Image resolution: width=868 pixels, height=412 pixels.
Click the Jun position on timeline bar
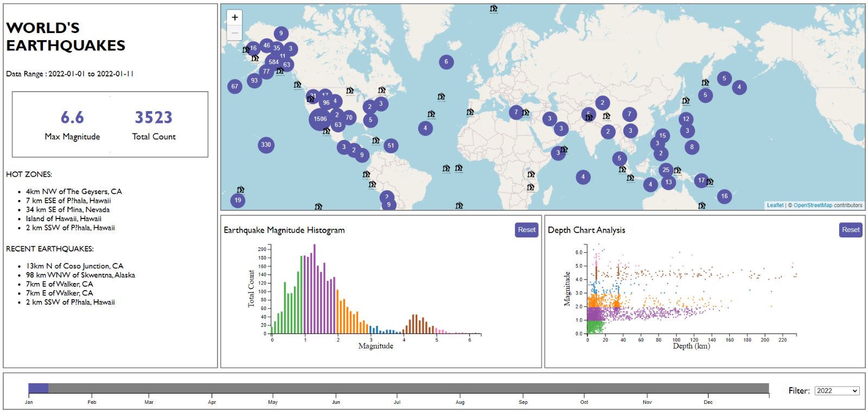[x=336, y=388]
